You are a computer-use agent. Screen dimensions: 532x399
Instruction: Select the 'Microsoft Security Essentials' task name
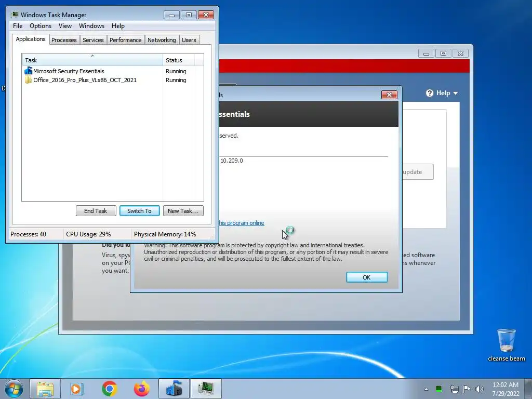tap(69, 71)
